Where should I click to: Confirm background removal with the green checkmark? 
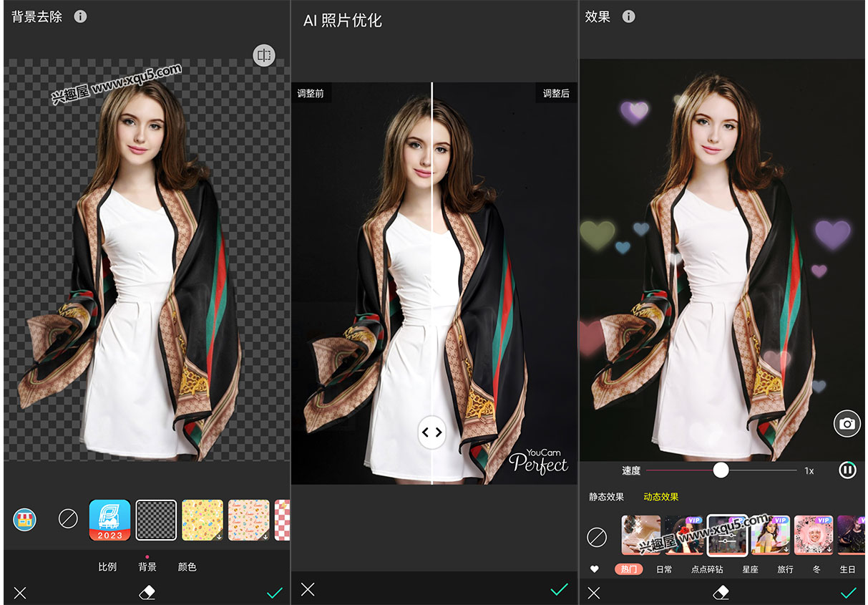(275, 592)
